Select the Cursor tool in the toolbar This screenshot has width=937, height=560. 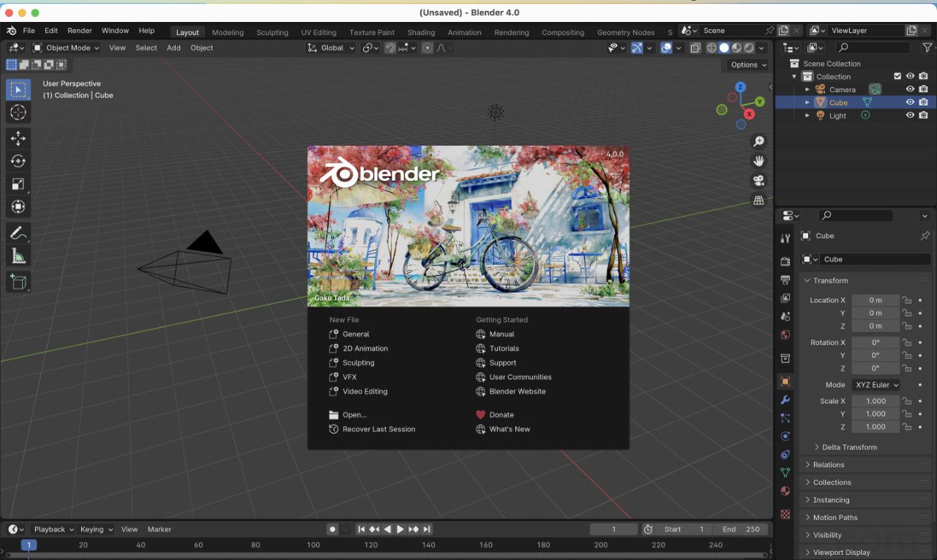[18, 112]
